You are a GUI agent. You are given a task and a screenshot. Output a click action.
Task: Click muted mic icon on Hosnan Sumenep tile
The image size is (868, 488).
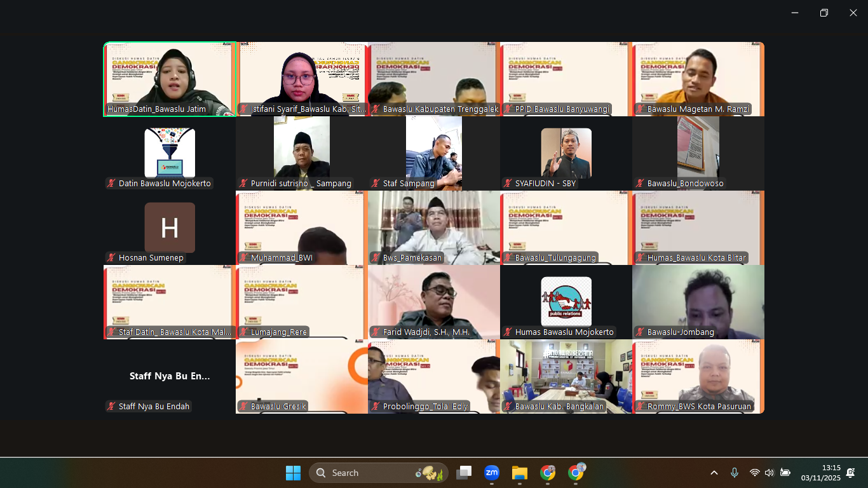click(x=111, y=258)
